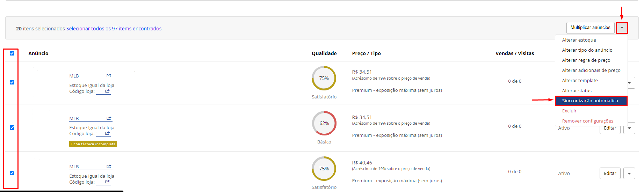Click the 75% quality gauge of first listing
Image resolution: width=644 pixels, height=192 pixels.
click(x=324, y=78)
